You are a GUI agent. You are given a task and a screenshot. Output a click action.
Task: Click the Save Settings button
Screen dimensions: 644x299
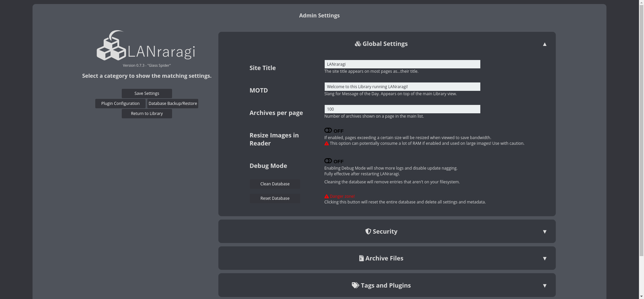[x=147, y=94]
